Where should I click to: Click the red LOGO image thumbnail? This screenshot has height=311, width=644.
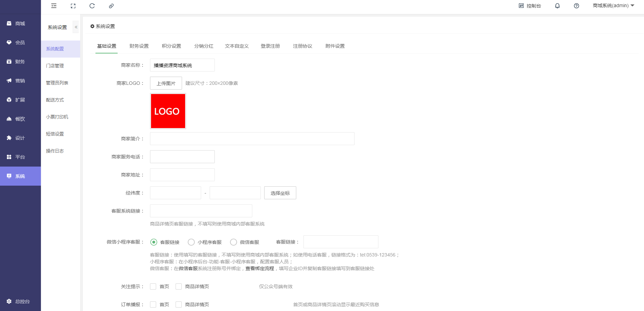(167, 111)
